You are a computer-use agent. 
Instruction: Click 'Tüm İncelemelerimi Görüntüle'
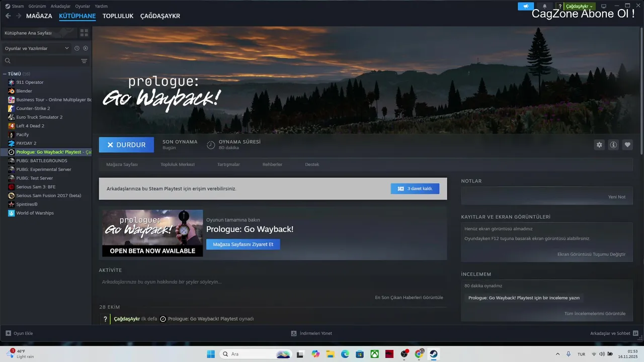point(595,314)
